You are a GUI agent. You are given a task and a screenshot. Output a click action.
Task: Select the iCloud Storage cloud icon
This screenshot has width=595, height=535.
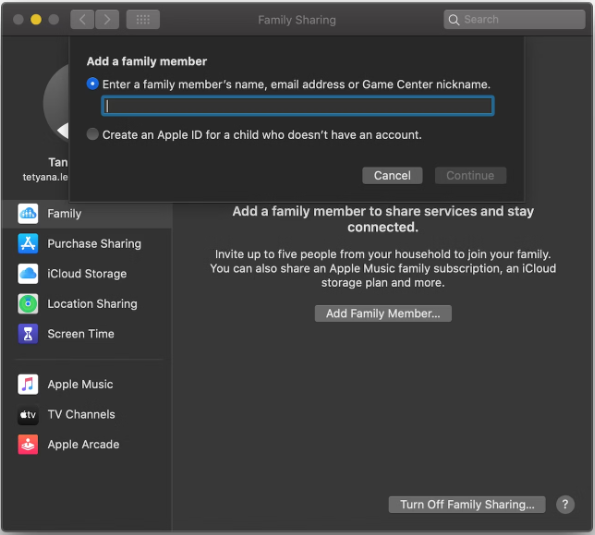[x=28, y=274]
